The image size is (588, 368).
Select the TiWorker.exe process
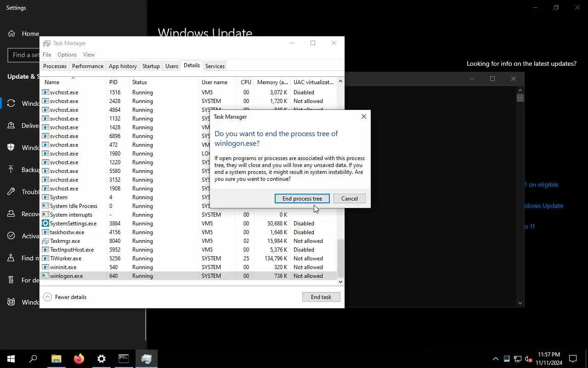(189, 259)
